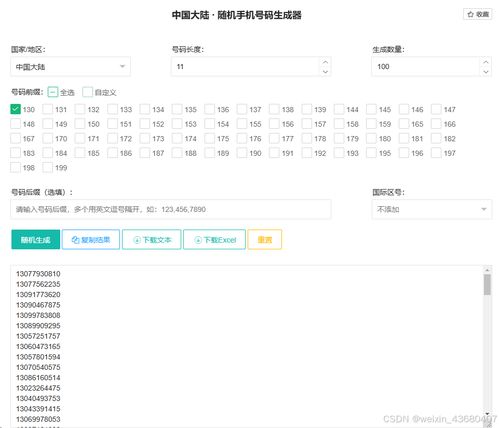Click the download icon on 下载文本 button
Screen dimensions: 499x428
[137, 240]
